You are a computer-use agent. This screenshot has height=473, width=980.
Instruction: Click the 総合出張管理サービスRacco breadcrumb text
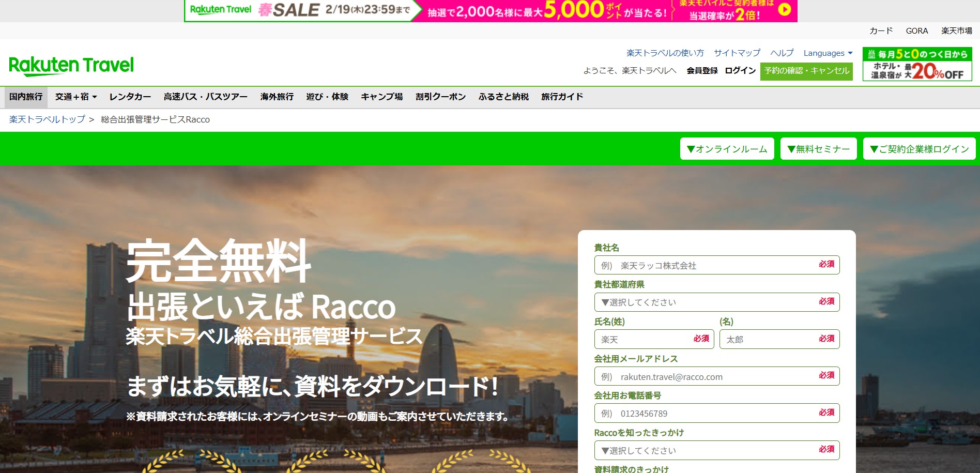point(155,119)
